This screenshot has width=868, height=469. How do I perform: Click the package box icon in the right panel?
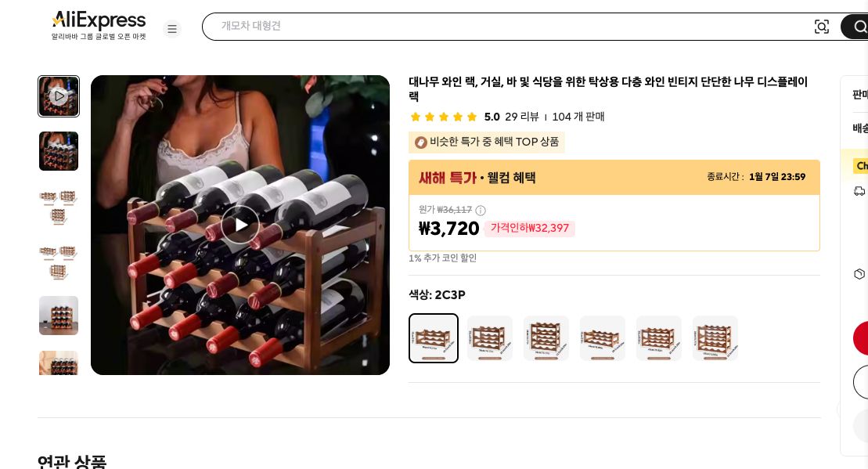(x=859, y=274)
